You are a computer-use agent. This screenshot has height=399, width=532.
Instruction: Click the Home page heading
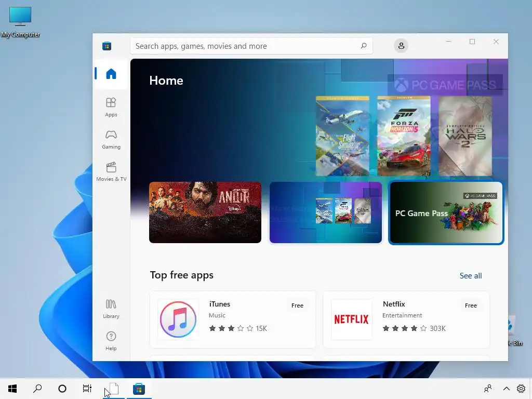coord(166,81)
